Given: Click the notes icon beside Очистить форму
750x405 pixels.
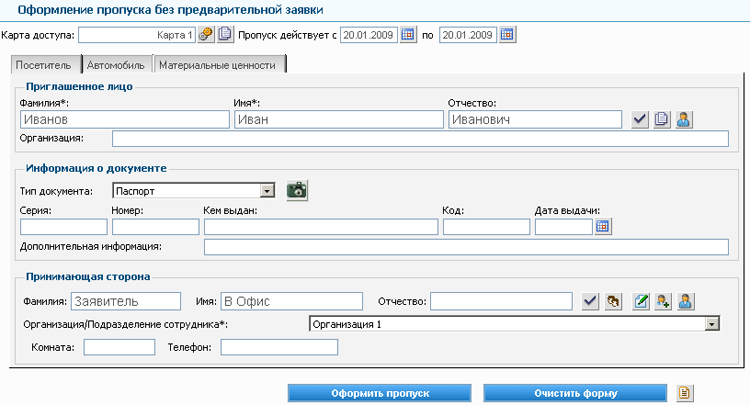Looking at the screenshot, I should tap(685, 393).
